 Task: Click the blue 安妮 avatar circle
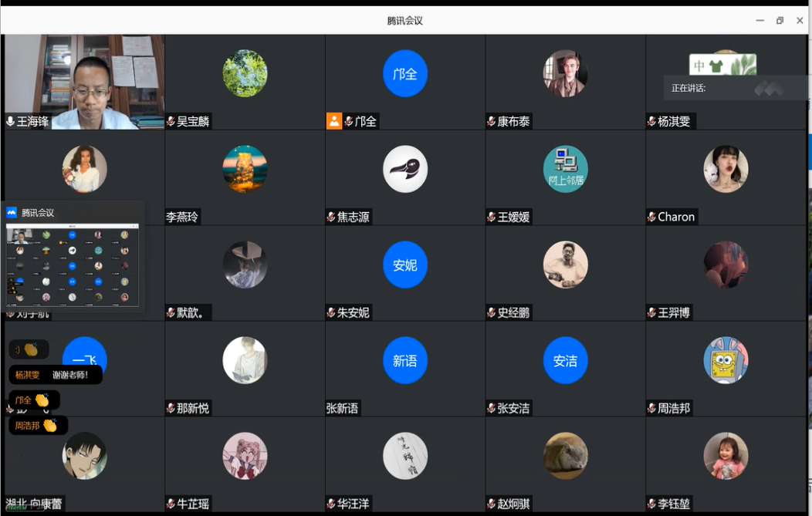(405, 265)
